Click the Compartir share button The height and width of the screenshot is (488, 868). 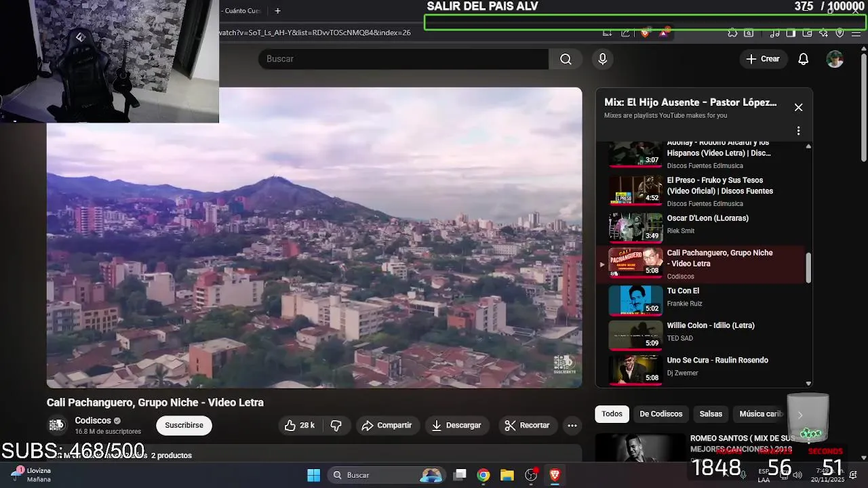tap(387, 425)
